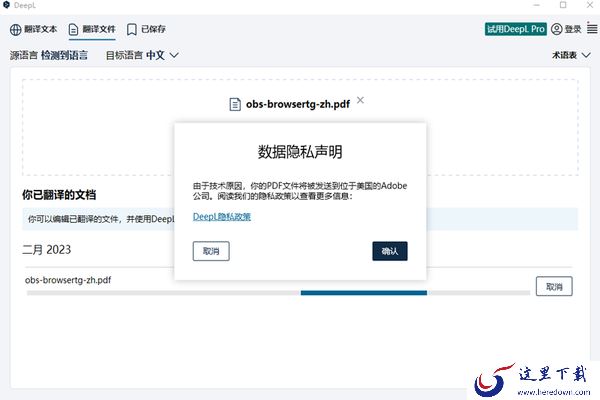Cancel the obs-browsertg-zh.pdf translation in list
600x400 pixels.
coord(554,286)
